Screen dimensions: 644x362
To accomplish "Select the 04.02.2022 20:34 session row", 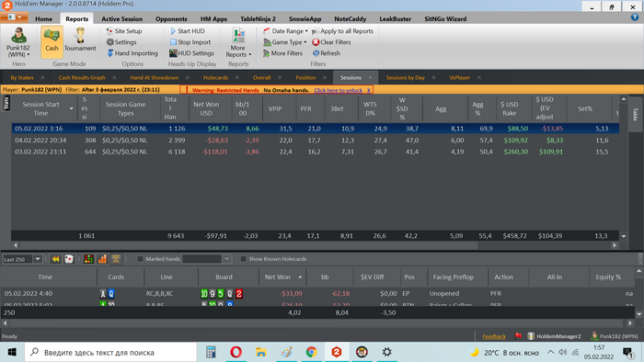I will click(x=315, y=141).
